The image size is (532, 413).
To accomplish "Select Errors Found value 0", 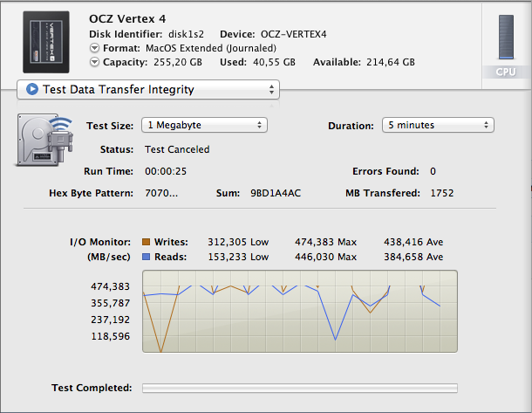I will pos(433,171).
